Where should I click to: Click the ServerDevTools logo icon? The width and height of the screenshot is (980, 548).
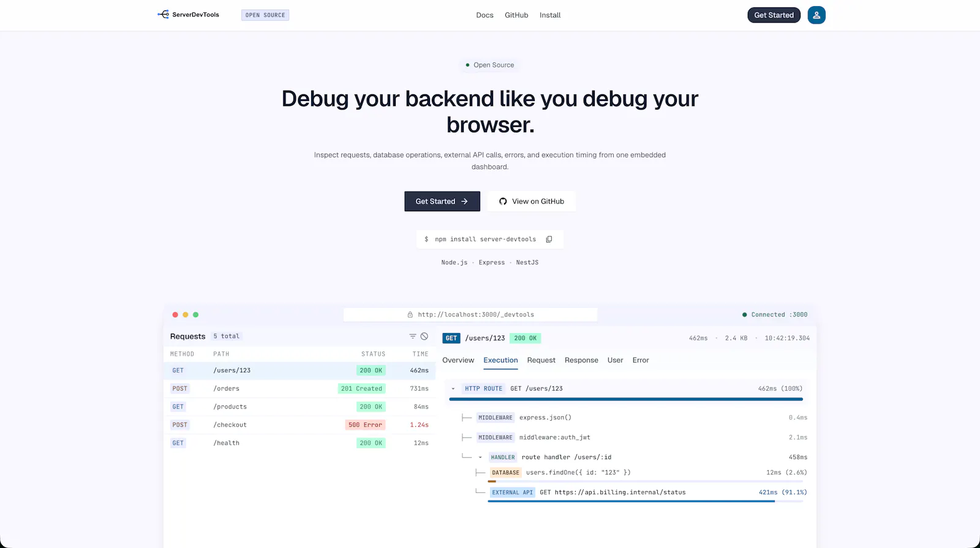point(163,15)
